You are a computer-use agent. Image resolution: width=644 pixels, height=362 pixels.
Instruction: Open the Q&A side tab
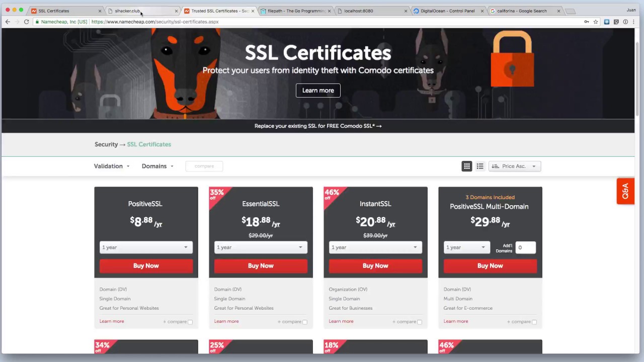pyautogui.click(x=625, y=191)
